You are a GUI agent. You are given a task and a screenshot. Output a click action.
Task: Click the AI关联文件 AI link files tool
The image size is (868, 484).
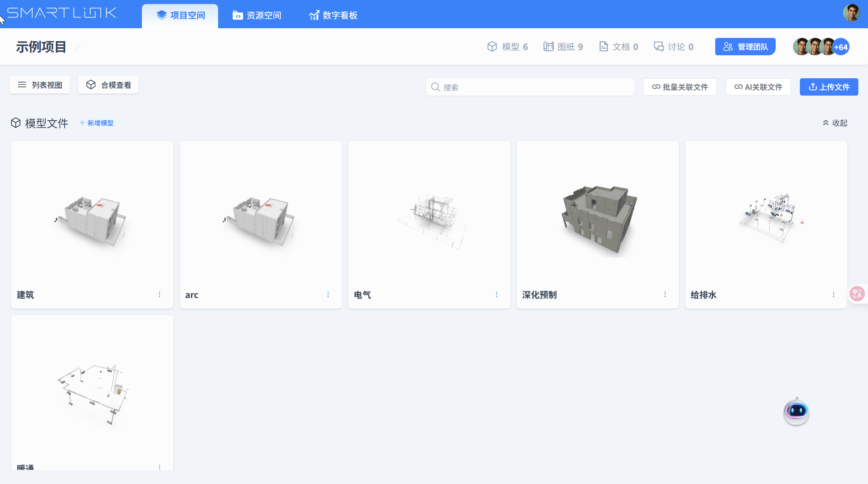click(x=758, y=87)
